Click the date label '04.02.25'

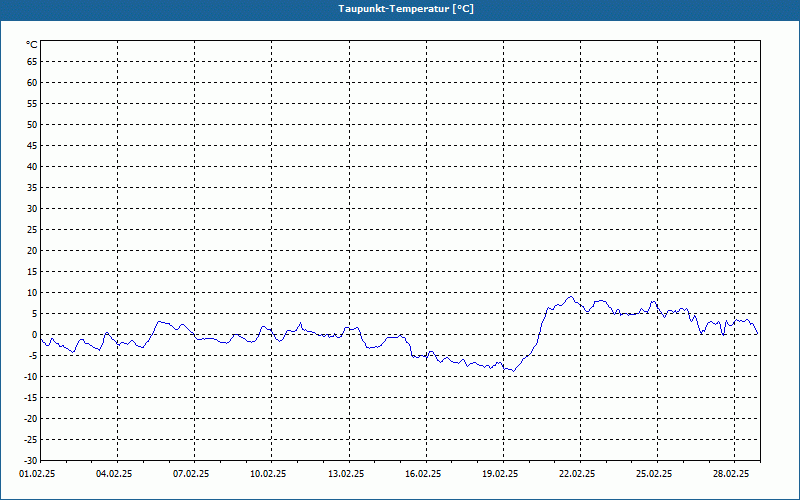pyautogui.click(x=114, y=474)
